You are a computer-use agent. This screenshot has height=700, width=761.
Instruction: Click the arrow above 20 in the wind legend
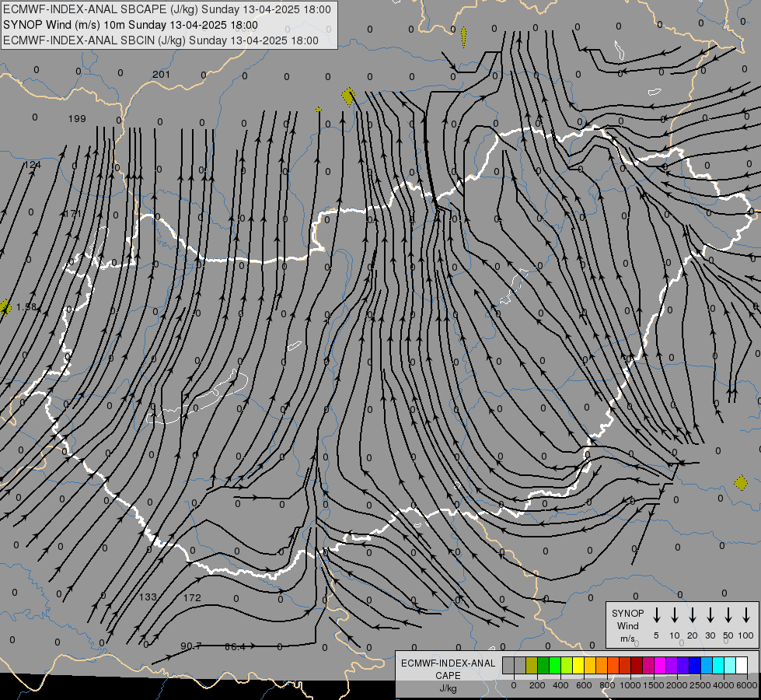tap(693, 614)
